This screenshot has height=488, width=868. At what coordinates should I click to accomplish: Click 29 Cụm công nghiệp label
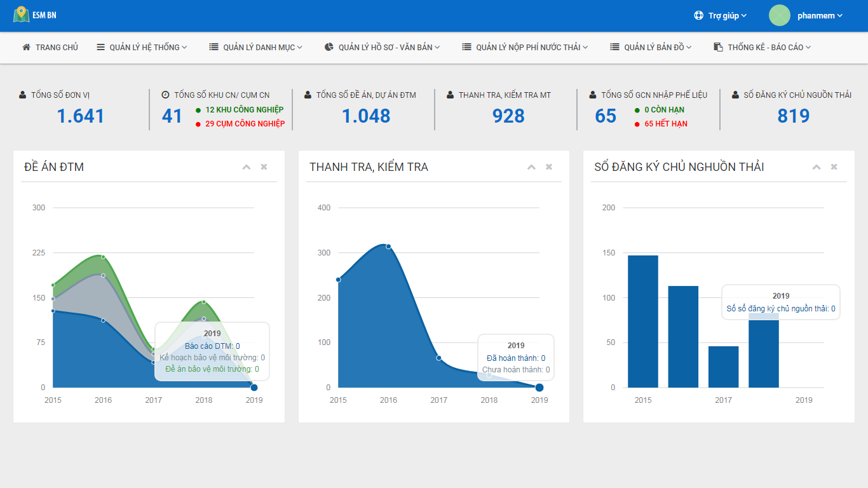pyautogui.click(x=245, y=124)
